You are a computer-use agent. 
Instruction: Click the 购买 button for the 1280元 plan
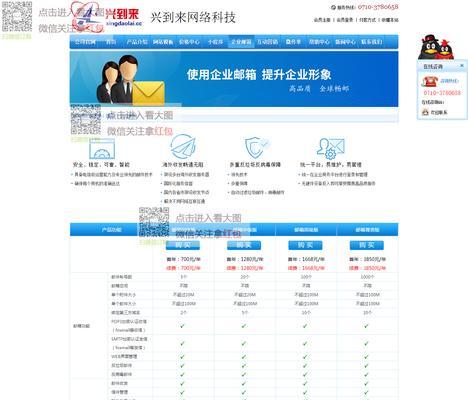click(244, 245)
